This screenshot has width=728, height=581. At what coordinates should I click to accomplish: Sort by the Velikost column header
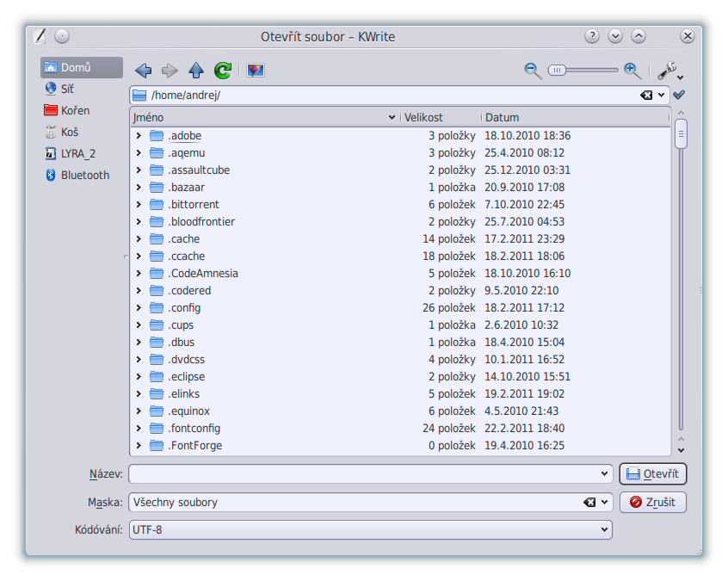point(441,118)
